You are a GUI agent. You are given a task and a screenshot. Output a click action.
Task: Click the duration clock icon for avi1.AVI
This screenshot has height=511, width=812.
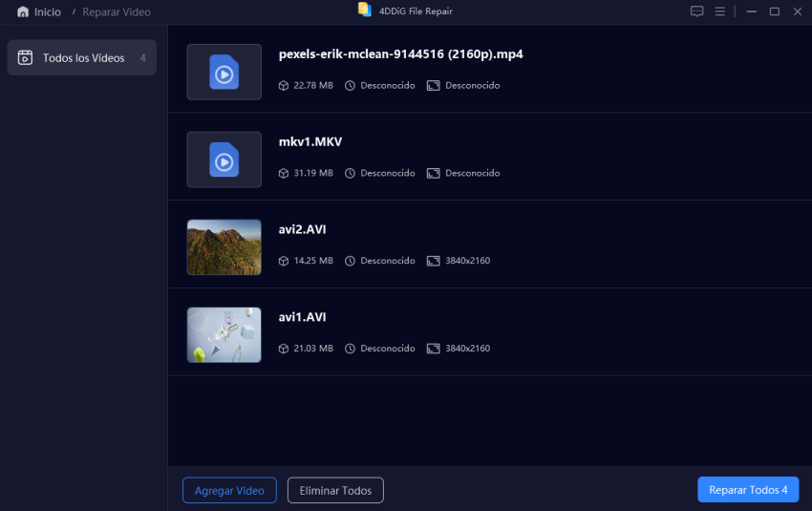(350, 349)
